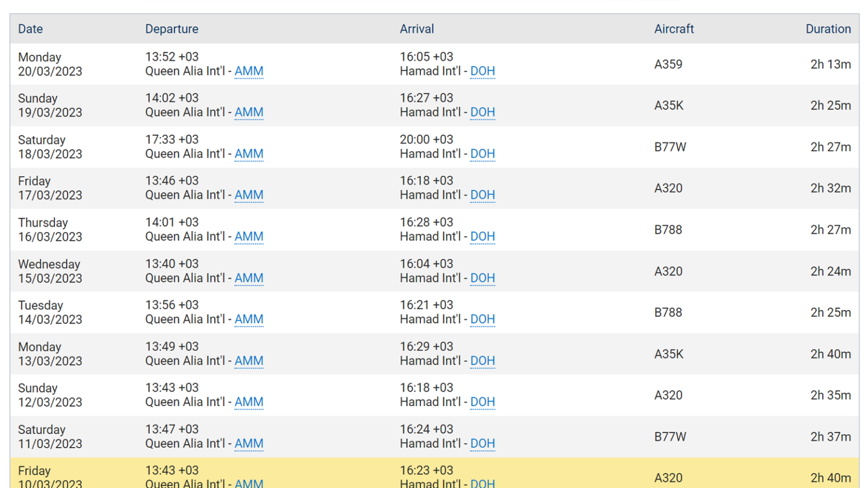Open the DOH link for Monday 20/03/2023
Viewport: 868px width, 488px height.
tap(483, 71)
